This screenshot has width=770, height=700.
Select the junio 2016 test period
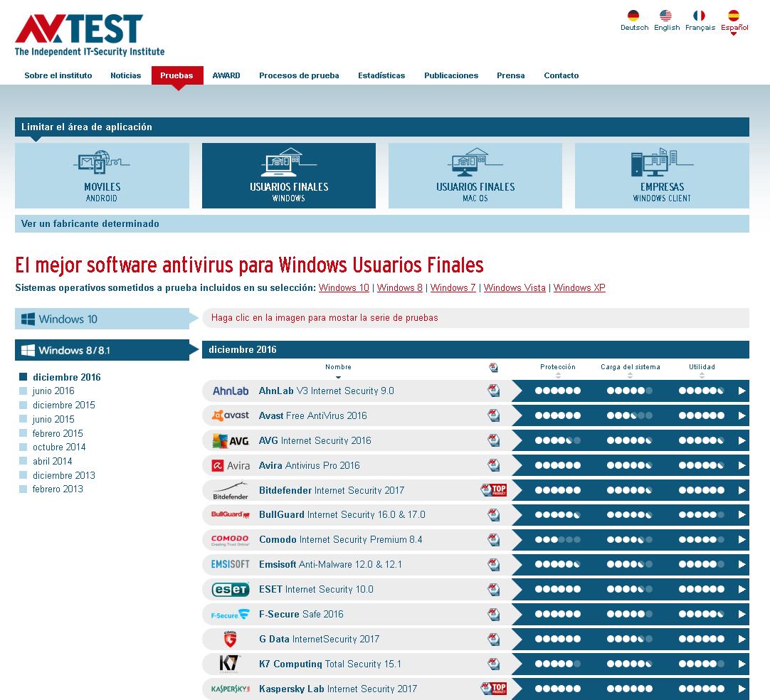53,391
